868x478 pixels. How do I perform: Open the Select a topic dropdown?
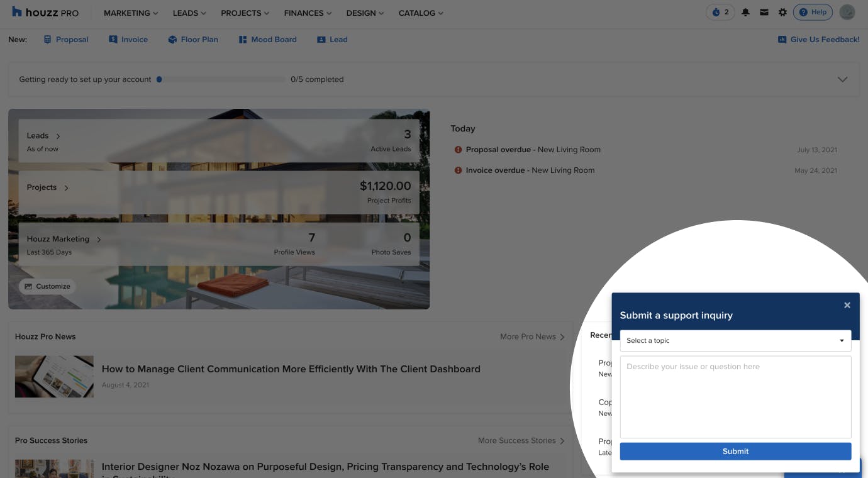735,340
